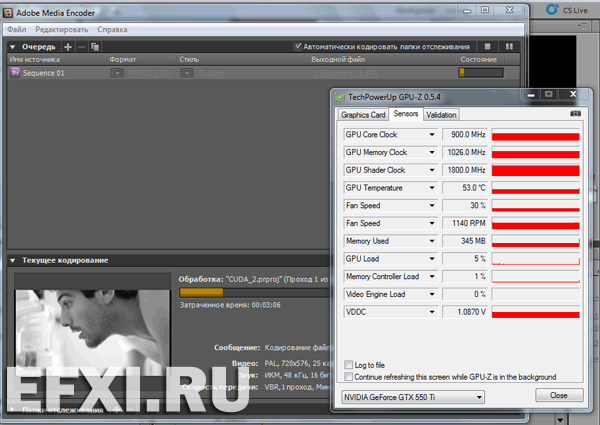600x425 pixels.
Task: Open the VDDC sensor dropdown
Action: tap(432, 312)
